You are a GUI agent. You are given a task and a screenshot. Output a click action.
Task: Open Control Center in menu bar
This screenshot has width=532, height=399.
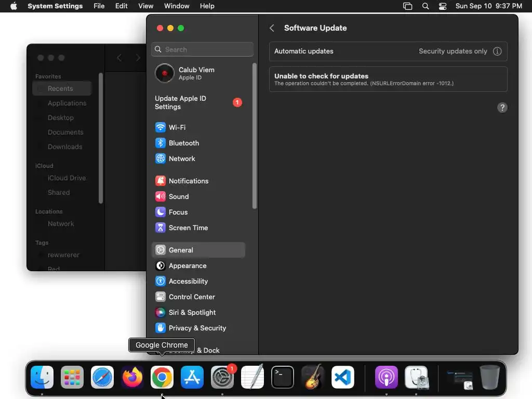pyautogui.click(x=443, y=6)
